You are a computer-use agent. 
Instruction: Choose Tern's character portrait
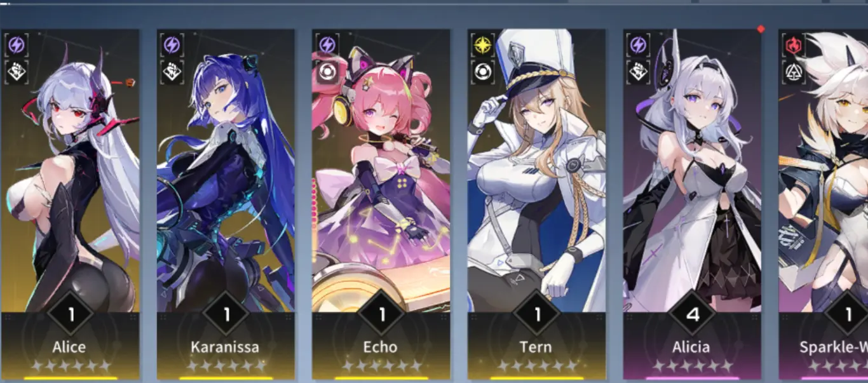coord(537,170)
